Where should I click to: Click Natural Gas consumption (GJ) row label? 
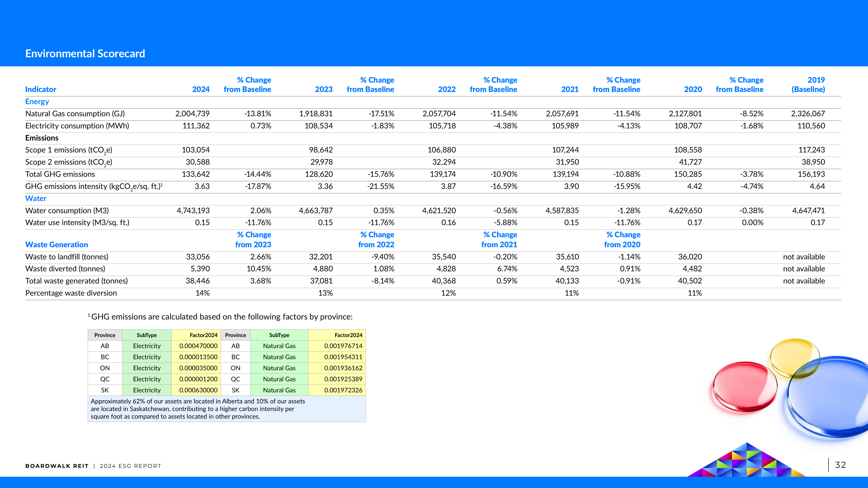pyautogui.click(x=75, y=113)
